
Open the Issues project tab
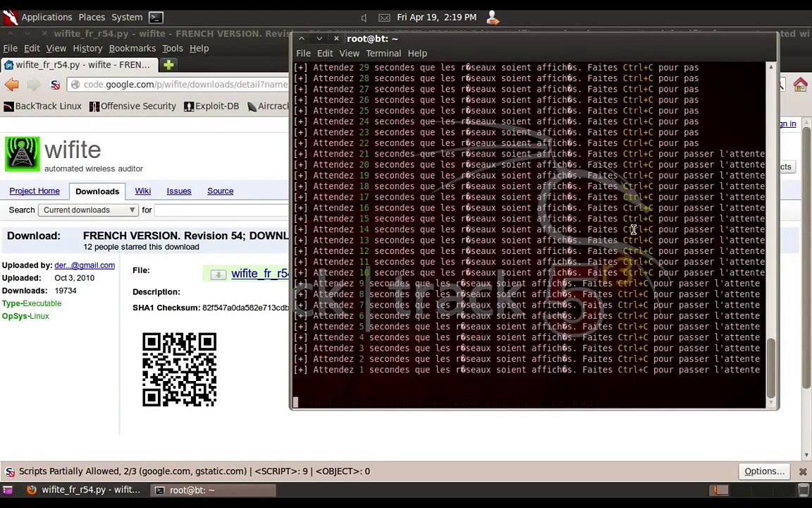[x=178, y=190]
